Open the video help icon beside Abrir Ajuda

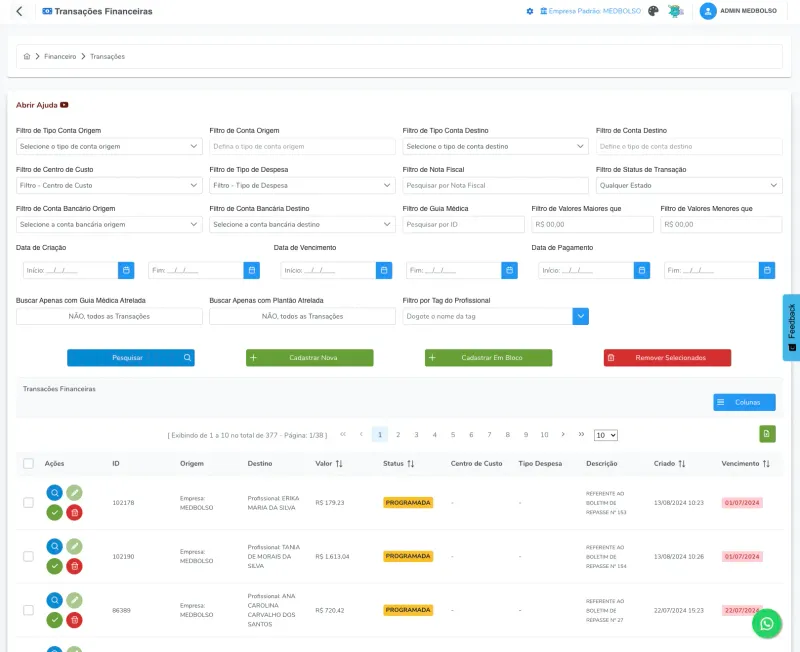tap(64, 105)
